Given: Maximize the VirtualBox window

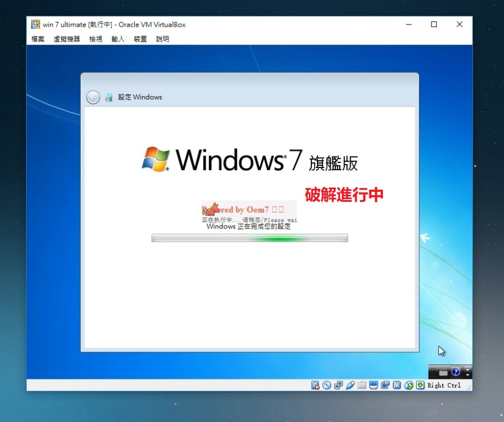Looking at the screenshot, I should (x=434, y=25).
